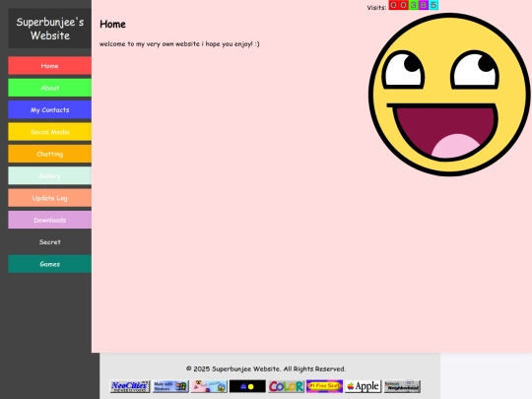The height and width of the screenshot is (399, 532).
Task: Click the welcome message text
Action: (179, 44)
